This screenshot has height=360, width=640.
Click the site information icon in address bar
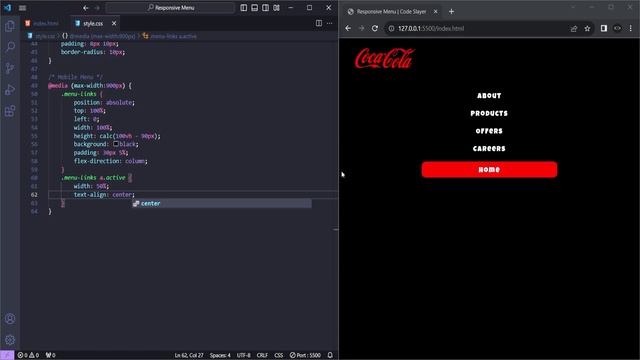coord(391,28)
